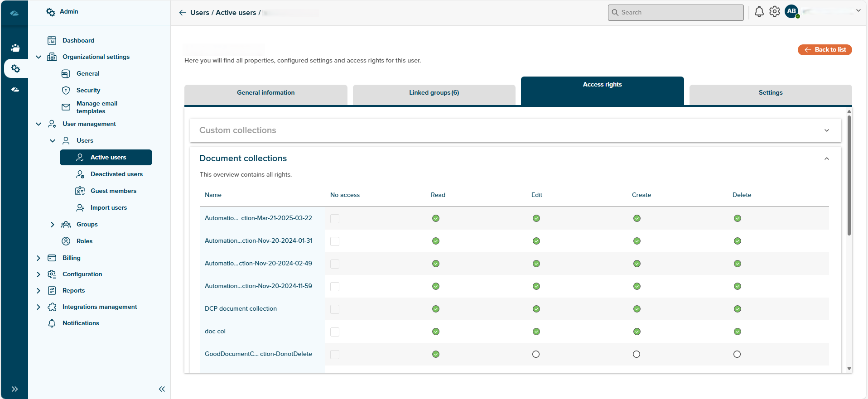Viewport: 868px width, 399px height.
Task: Click the back arrow before Users breadcrumb
Action: pos(183,13)
